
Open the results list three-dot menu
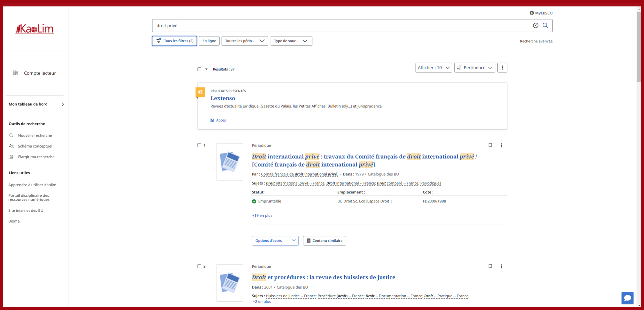(x=502, y=68)
